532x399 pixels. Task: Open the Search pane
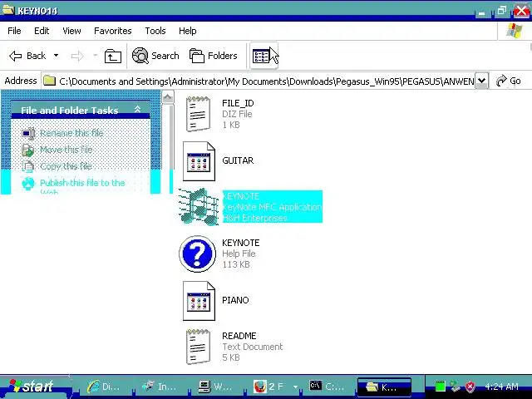coord(155,56)
